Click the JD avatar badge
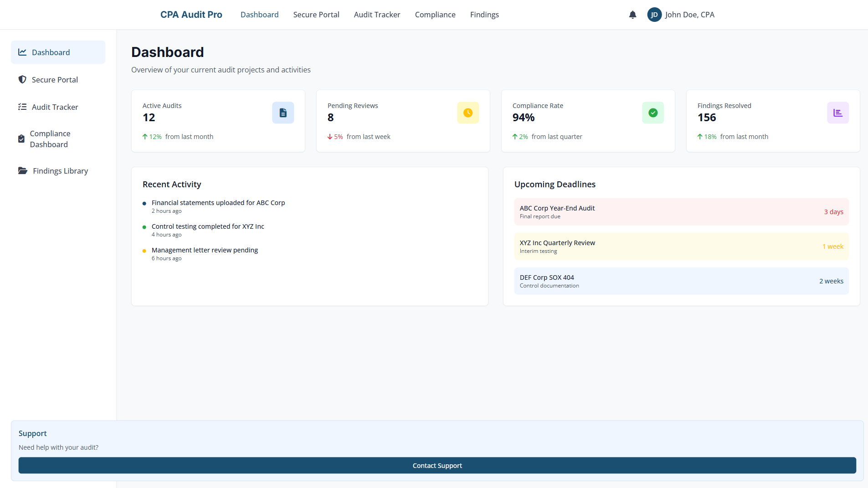This screenshot has width=868, height=488. click(x=655, y=15)
